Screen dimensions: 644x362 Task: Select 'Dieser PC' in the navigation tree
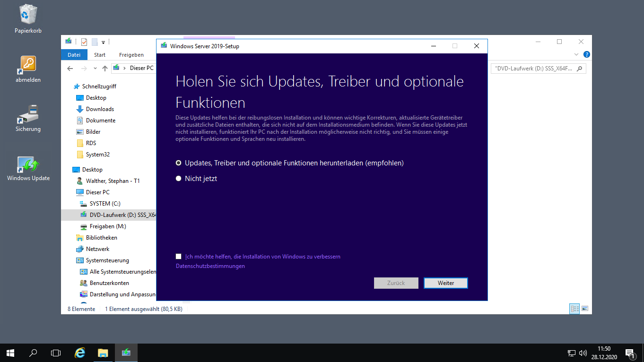[97, 192]
